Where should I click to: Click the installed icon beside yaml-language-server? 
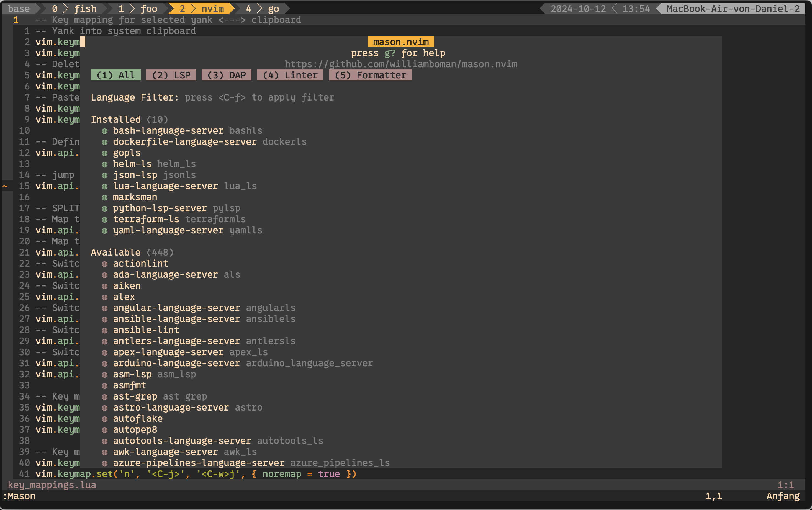coord(104,231)
